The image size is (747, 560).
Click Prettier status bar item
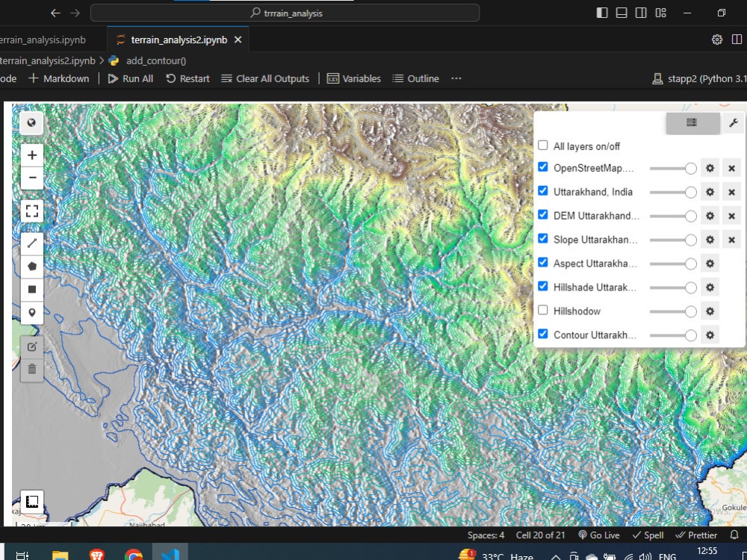coord(696,535)
